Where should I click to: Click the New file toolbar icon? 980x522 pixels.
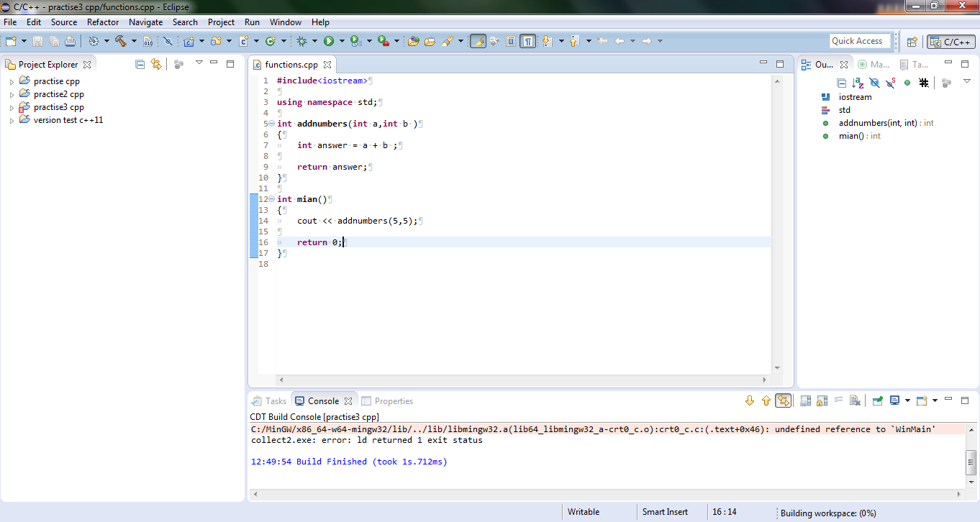point(11,41)
